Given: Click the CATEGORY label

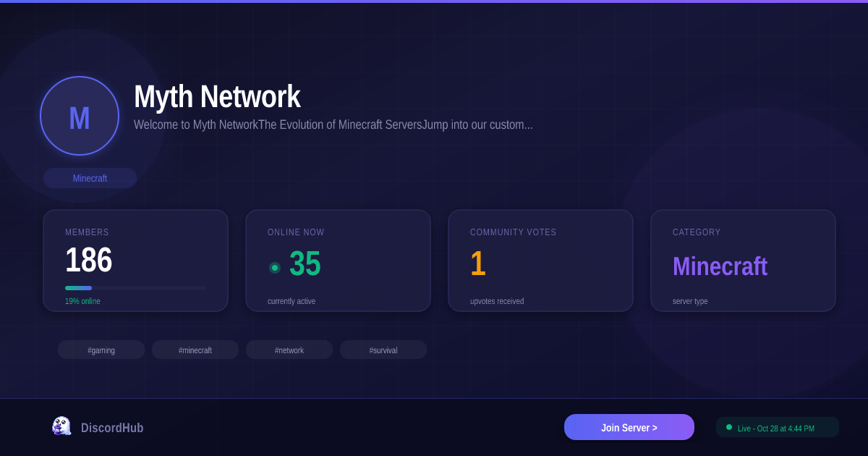Looking at the screenshot, I should pyautogui.click(x=697, y=232).
